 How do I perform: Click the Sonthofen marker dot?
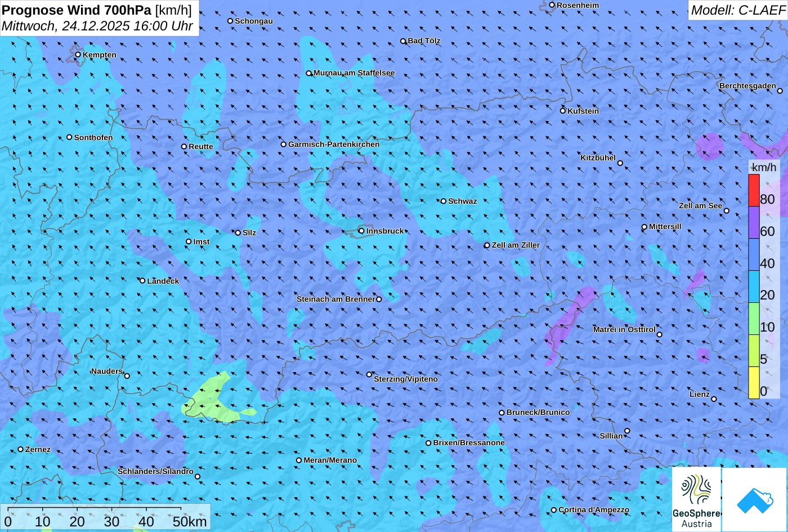[69, 137]
